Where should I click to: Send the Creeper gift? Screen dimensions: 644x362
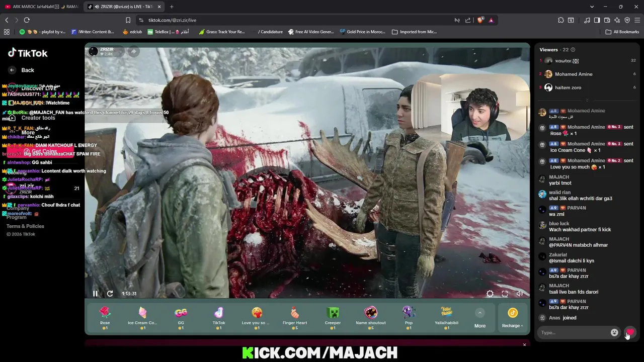[333, 318]
